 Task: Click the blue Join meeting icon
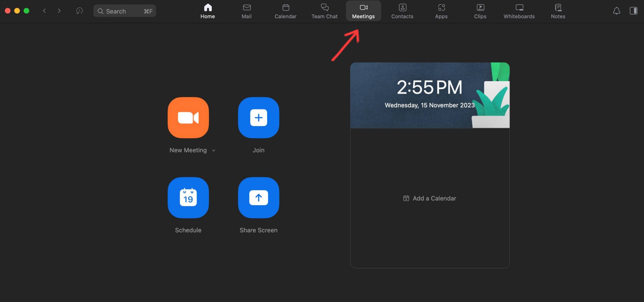coord(258,118)
